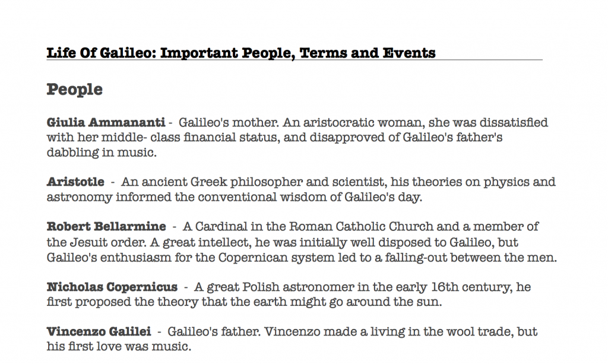Screen dimensions: 608x364
Task: Click the bold name Vincenzo Galilei
Action: point(99,331)
